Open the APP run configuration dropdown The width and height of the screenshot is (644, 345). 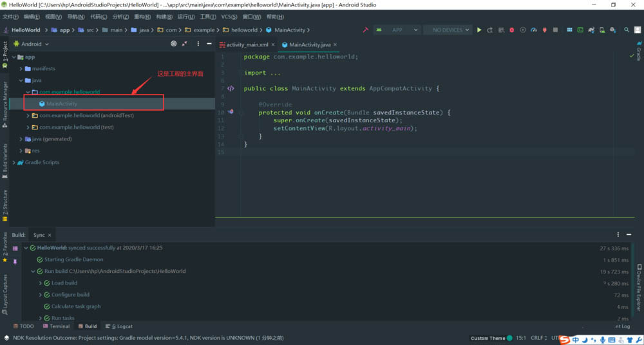tap(397, 30)
